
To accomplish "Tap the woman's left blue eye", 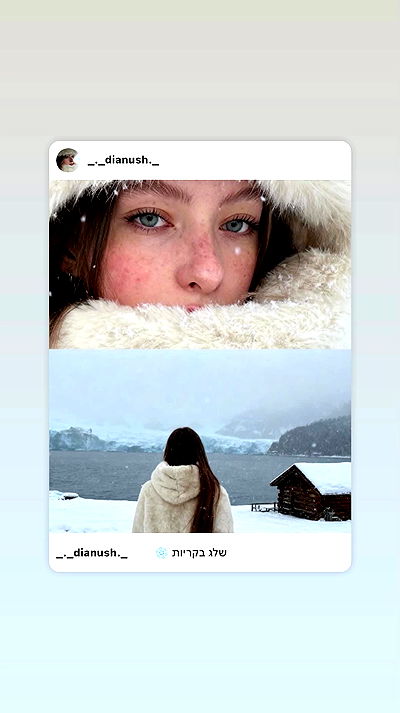I will tap(150, 220).
